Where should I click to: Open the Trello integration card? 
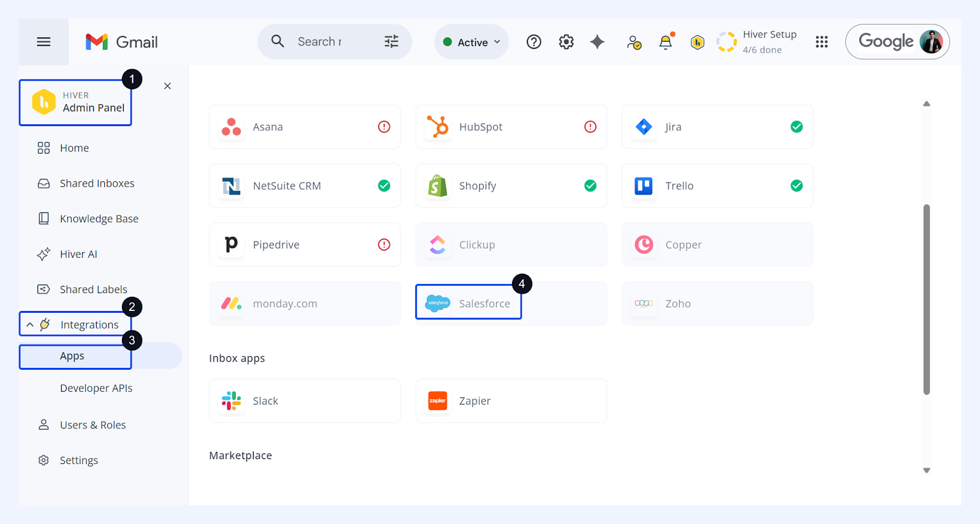[717, 185]
